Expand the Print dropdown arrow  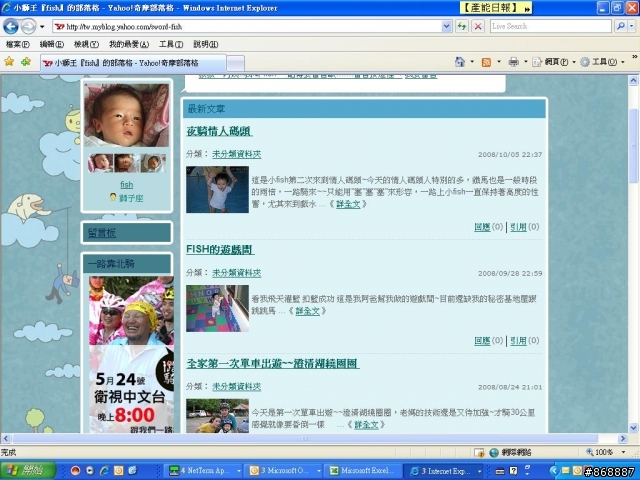526,62
